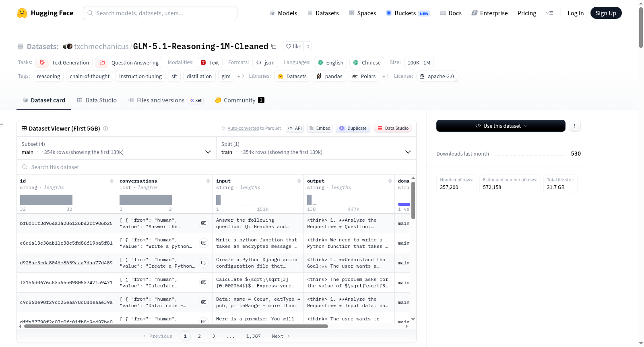Sort by the input column sort icon

tap(299, 181)
